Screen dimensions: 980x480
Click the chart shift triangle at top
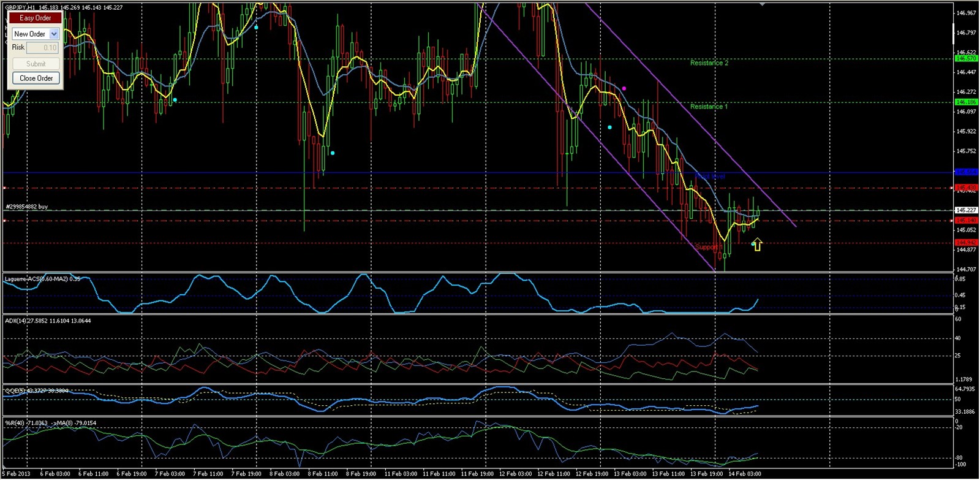[x=763, y=3]
